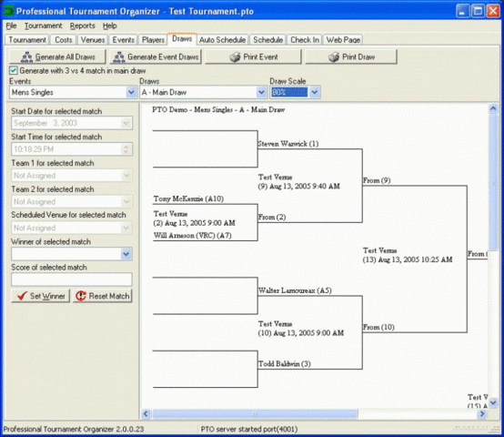Screen dimensions: 504x437
Task: Click the red checkmark Set Winner icon
Action: click(x=22, y=296)
